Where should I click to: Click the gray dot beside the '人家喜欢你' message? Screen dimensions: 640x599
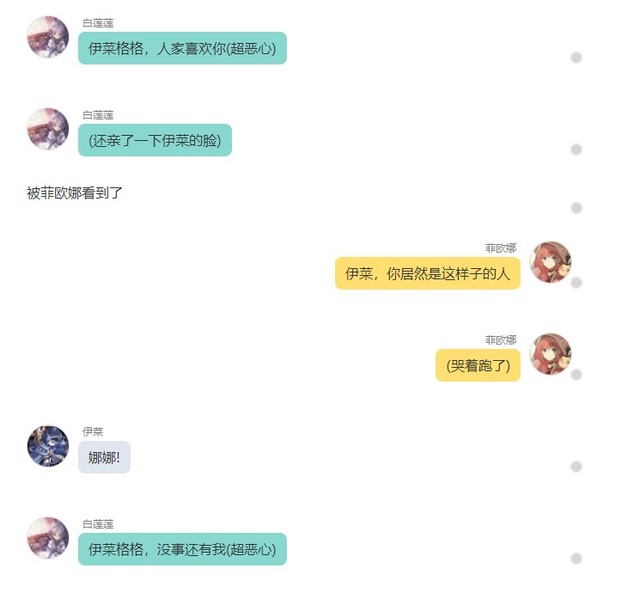click(x=576, y=58)
